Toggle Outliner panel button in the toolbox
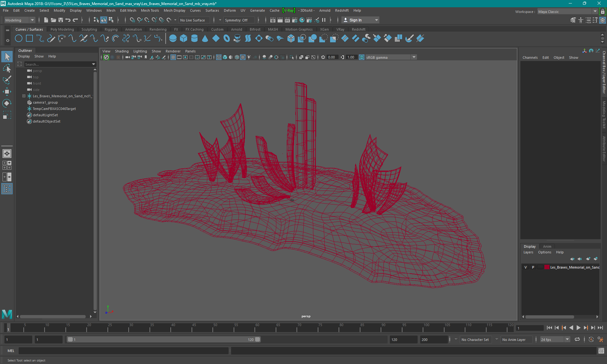This screenshot has height=364, width=607. point(7,189)
